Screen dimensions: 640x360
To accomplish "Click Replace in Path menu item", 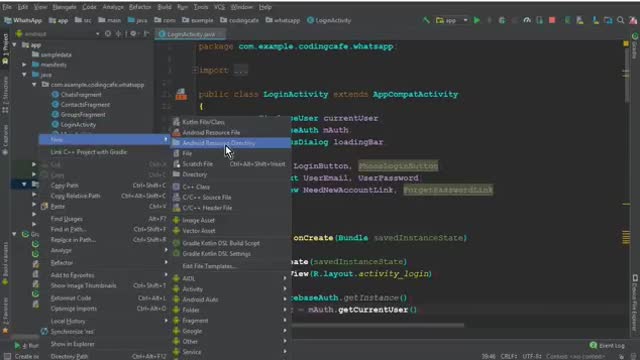I will pos(104,240).
